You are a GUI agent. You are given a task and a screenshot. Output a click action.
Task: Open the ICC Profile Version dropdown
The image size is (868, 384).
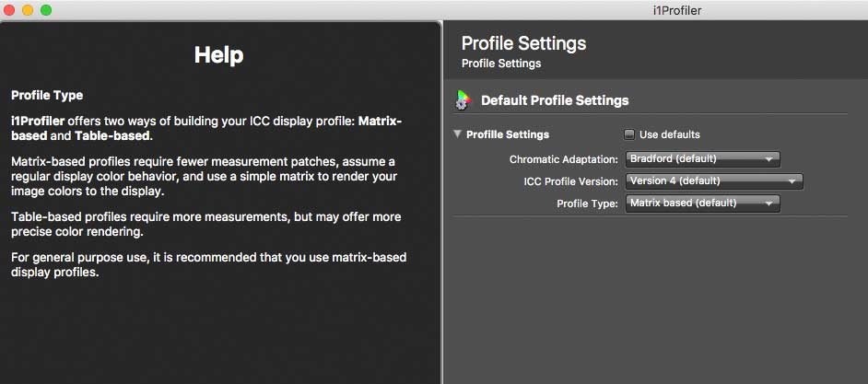coord(714,180)
